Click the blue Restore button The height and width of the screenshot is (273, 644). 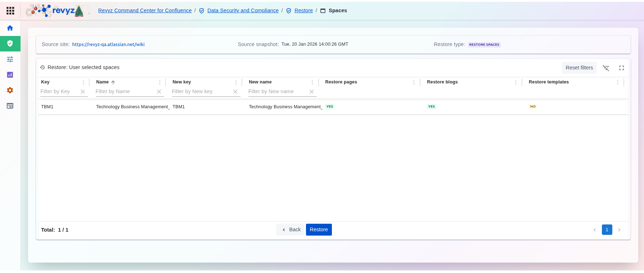pos(319,229)
